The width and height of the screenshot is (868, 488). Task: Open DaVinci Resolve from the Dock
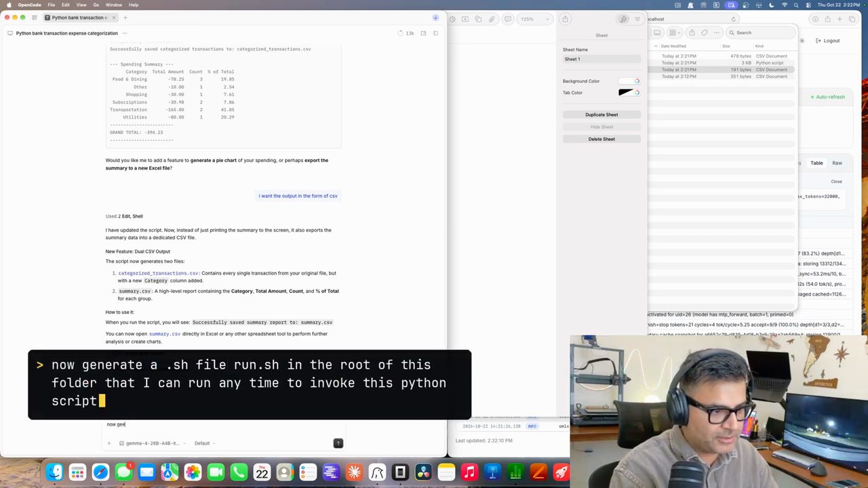[423, 472]
